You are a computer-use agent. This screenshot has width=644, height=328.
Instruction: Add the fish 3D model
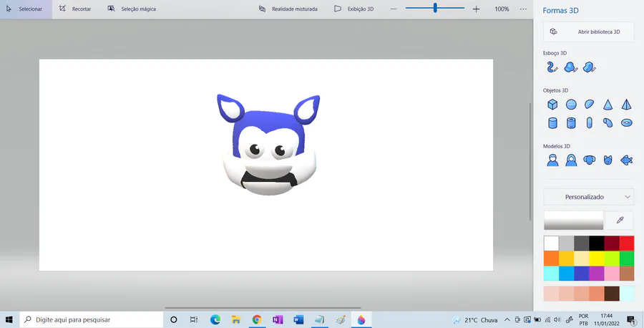point(626,160)
